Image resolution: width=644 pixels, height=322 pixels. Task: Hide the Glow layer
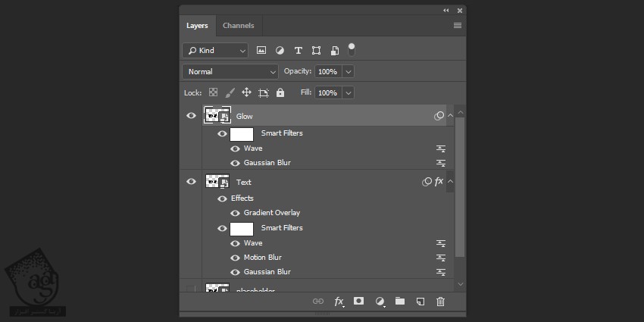(x=191, y=116)
